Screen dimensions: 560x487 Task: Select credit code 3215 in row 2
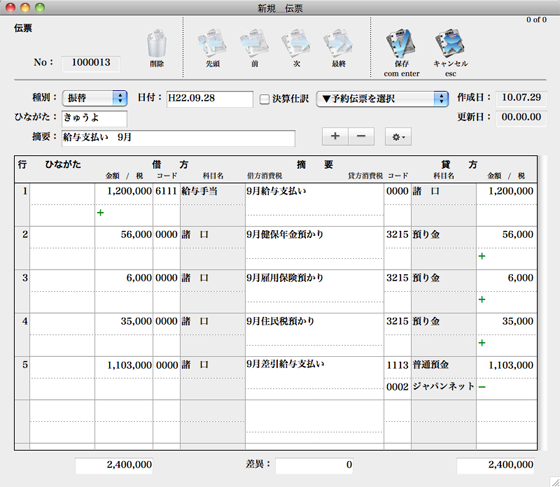397,235
